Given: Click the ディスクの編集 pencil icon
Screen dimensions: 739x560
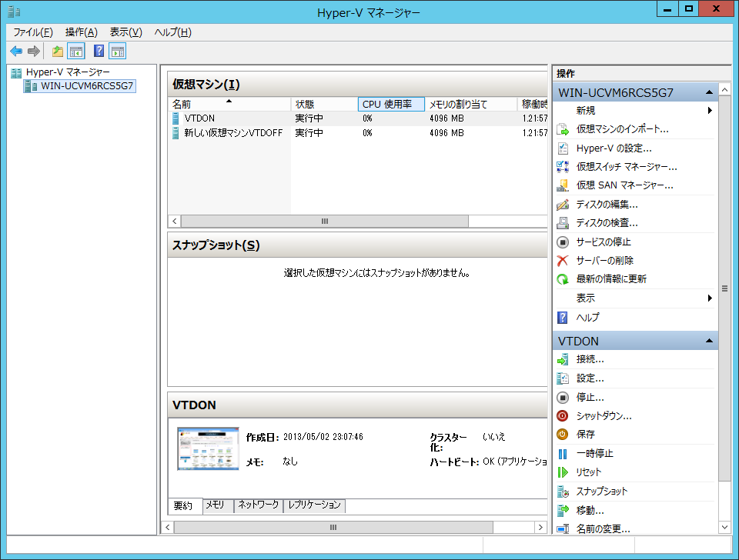Looking at the screenshot, I should [x=563, y=205].
